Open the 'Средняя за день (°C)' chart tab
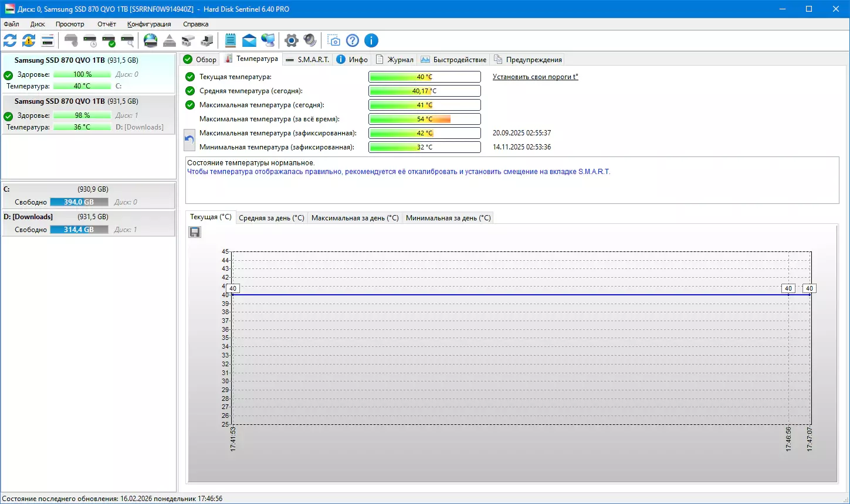The width and height of the screenshot is (850, 504). [x=272, y=218]
